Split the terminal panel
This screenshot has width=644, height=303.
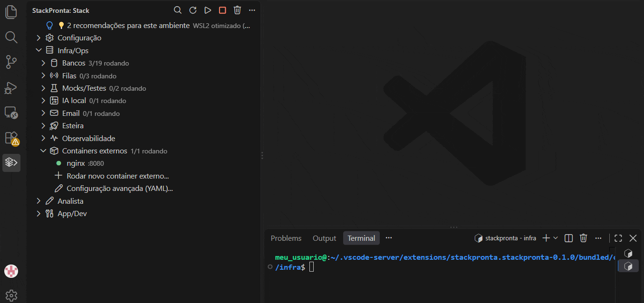click(x=568, y=238)
